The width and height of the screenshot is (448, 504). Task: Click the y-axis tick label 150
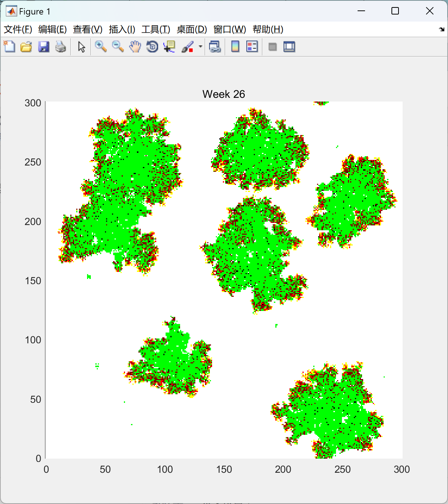click(x=33, y=281)
